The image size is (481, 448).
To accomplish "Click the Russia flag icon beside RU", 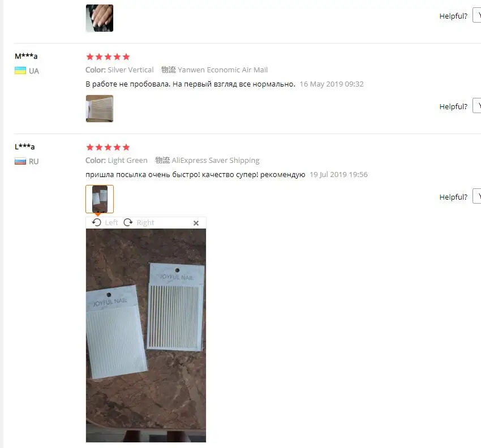I will click(20, 161).
